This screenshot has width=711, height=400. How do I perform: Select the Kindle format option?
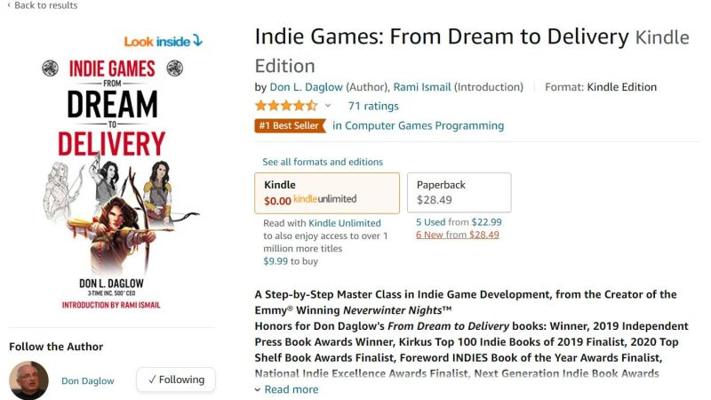pyautogui.click(x=327, y=193)
